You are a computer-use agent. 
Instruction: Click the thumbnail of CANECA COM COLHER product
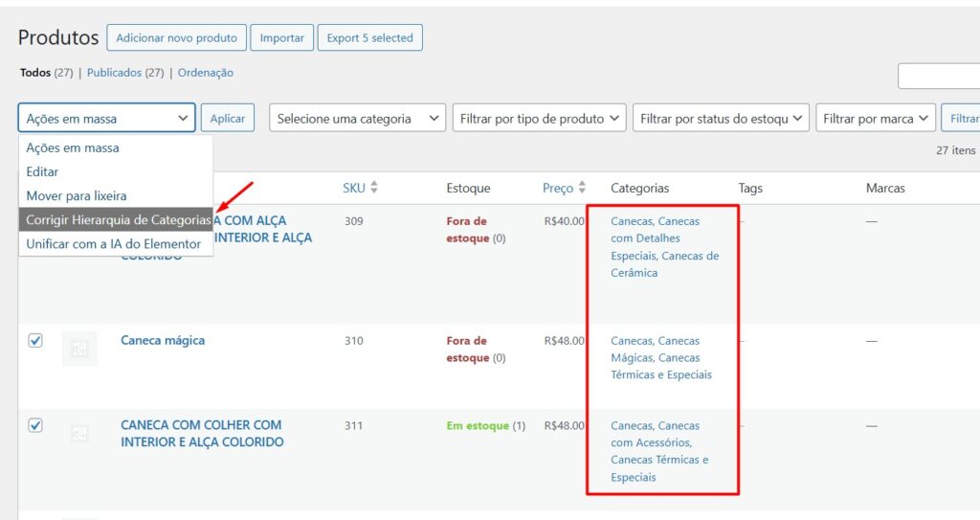(79, 434)
